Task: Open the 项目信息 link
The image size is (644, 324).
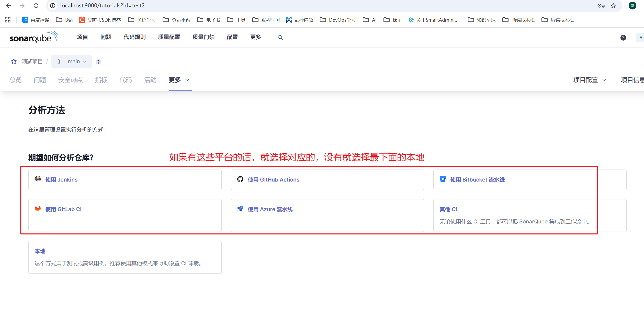Action: tap(632, 80)
